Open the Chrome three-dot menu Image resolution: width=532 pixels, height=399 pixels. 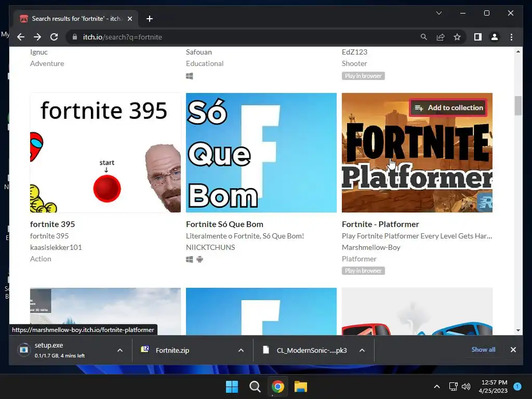click(x=511, y=37)
